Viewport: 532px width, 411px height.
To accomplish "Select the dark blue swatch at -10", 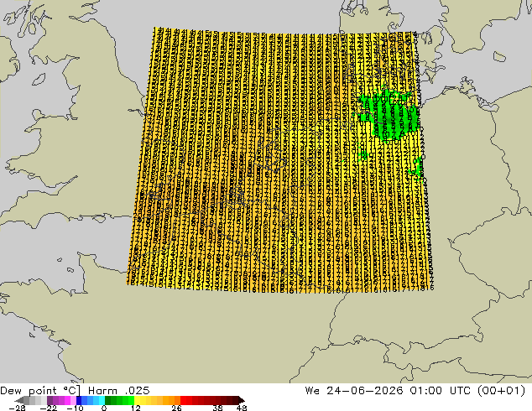I will (79, 400).
